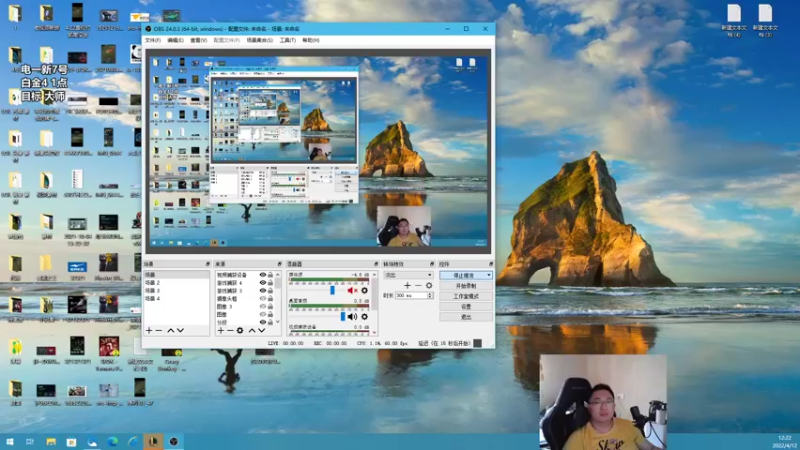Viewport: 800px width, 450px height.
Task: Open Microsoft Edge from the taskbar
Action: [112, 441]
